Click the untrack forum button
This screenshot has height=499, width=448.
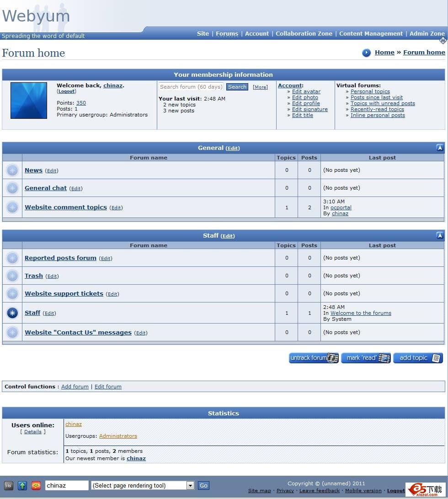314,358
